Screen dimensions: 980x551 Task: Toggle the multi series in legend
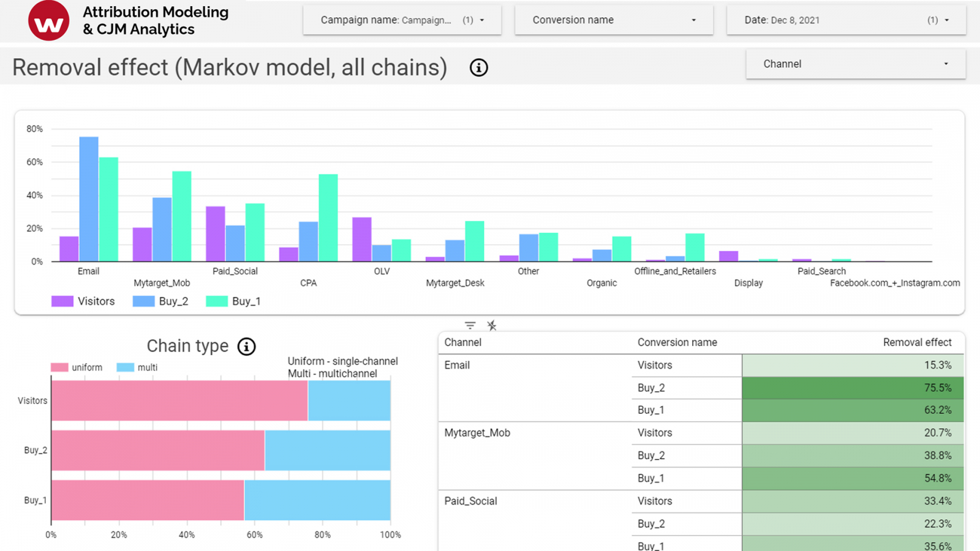(x=126, y=367)
